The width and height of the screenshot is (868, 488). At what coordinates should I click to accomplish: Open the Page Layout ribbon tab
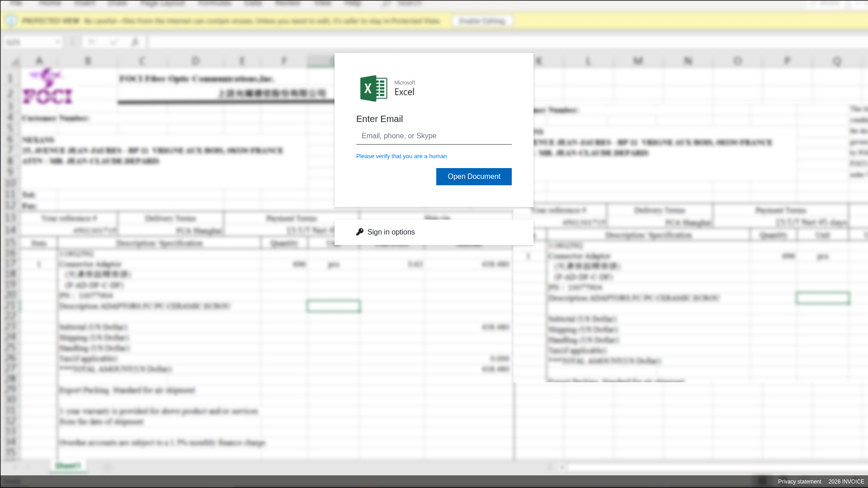(162, 4)
